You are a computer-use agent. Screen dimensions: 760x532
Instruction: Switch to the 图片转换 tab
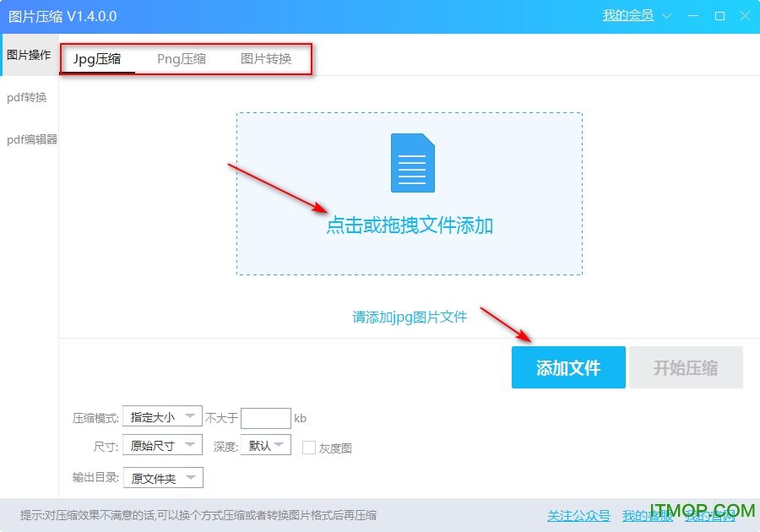click(266, 59)
